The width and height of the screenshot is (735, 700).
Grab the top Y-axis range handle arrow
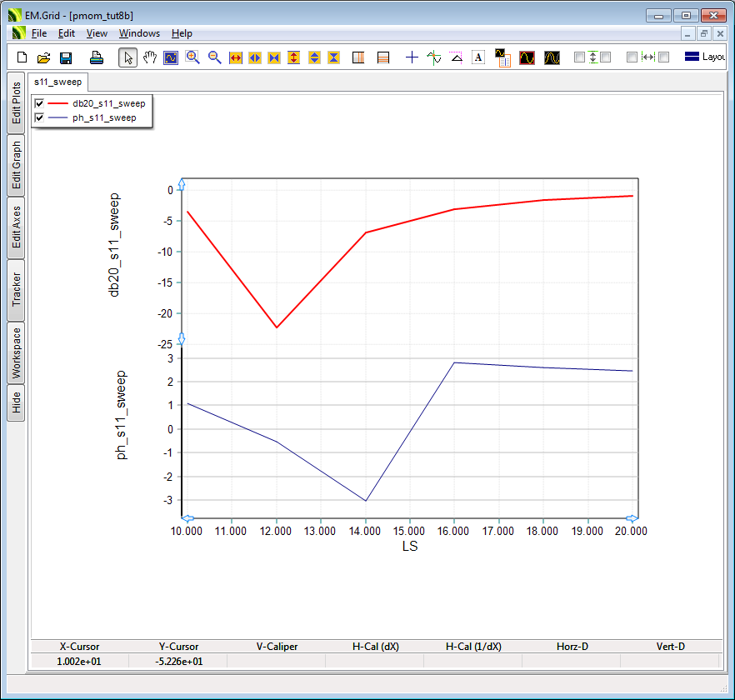182,183
